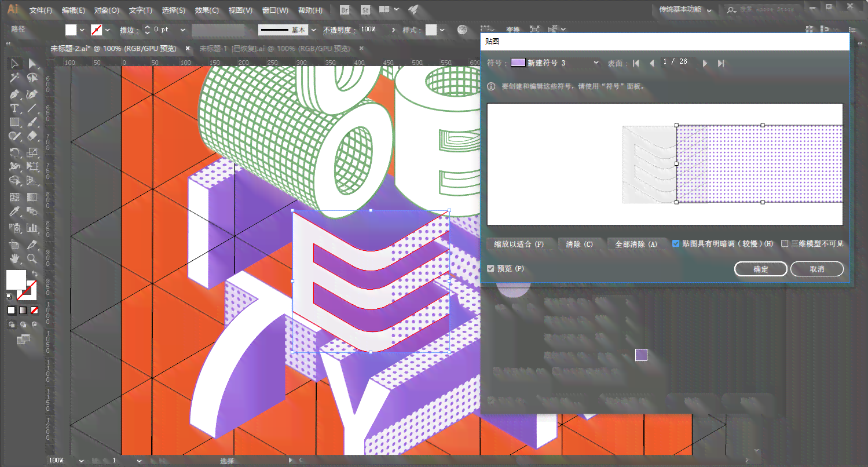The image size is (868, 467).
Task: Open the brush definition 基本 dropdown
Action: [x=314, y=30]
